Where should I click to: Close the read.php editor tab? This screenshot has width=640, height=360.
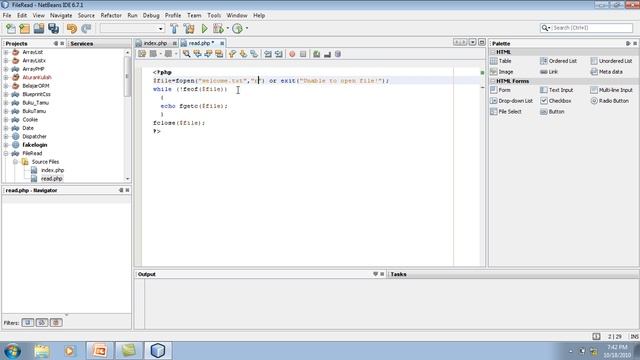(x=222, y=43)
